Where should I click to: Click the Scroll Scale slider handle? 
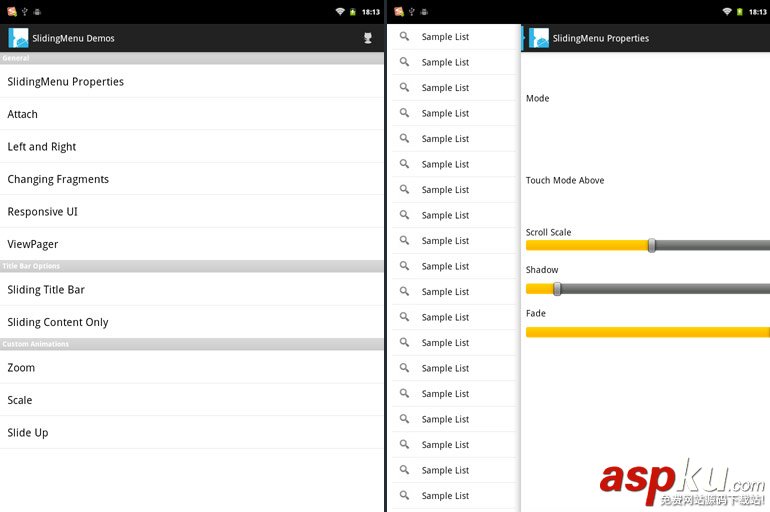click(x=651, y=245)
